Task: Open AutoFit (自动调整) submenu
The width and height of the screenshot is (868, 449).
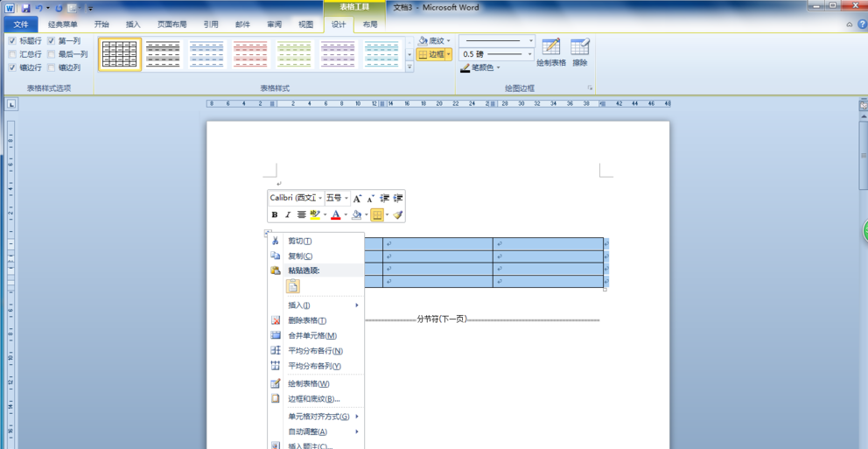Action: pos(316,431)
